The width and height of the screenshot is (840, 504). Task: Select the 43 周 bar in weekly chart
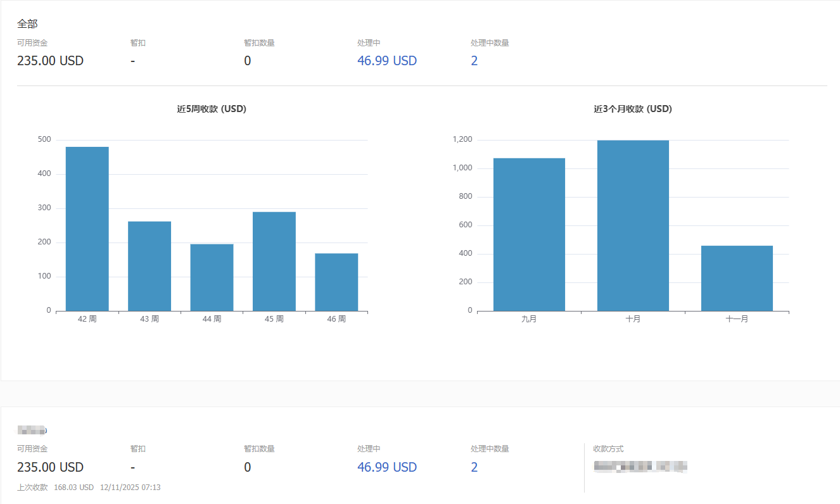click(x=150, y=266)
